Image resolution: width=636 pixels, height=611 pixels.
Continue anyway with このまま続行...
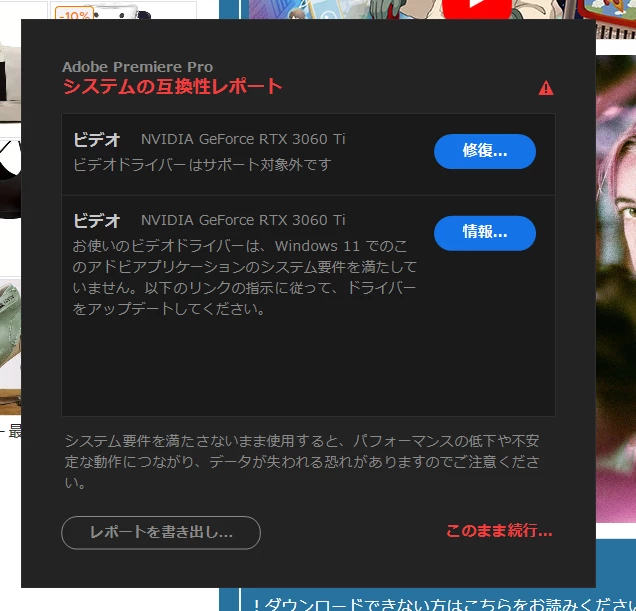[x=499, y=531]
